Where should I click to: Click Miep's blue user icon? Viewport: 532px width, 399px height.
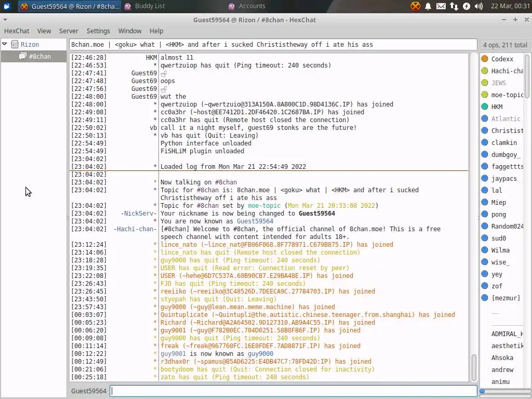[x=485, y=202]
